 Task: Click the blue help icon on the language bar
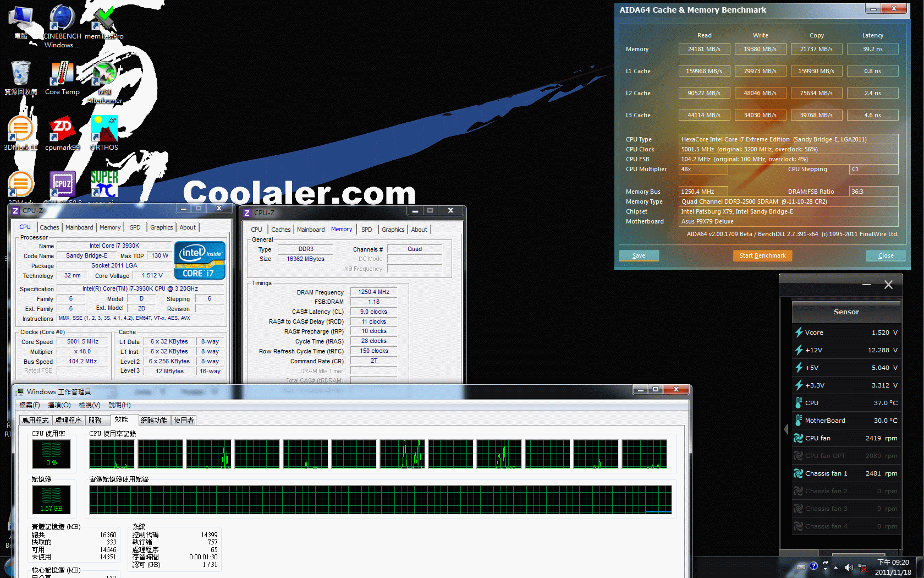coord(813,566)
